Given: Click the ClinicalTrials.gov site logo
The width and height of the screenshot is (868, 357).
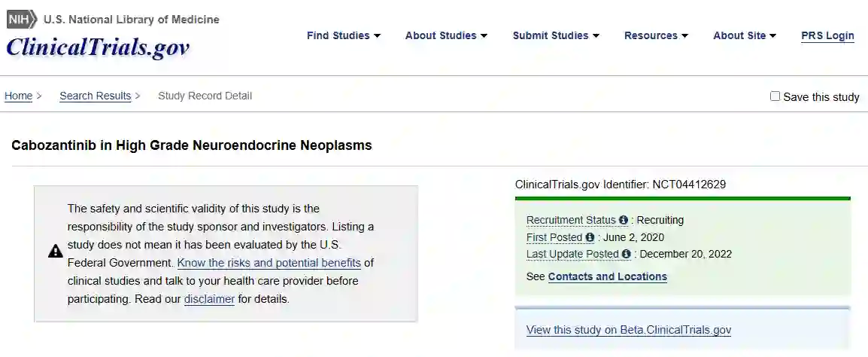Looking at the screenshot, I should [x=98, y=47].
